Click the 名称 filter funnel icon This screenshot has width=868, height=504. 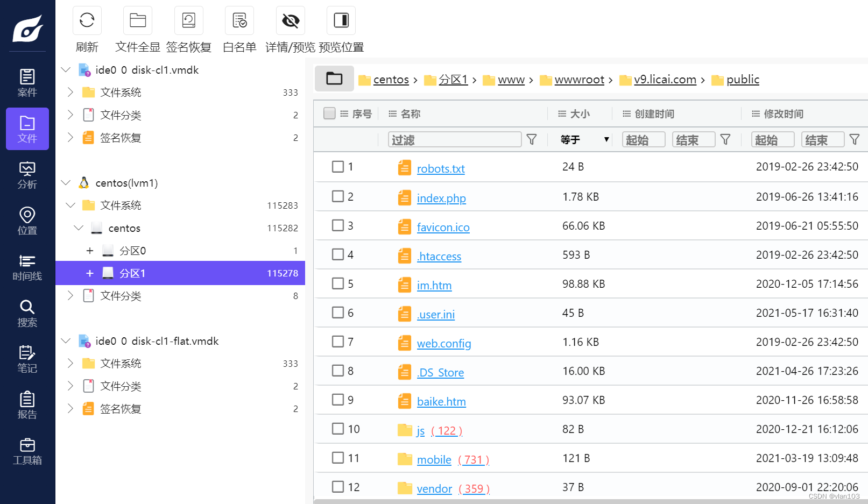[x=532, y=140]
